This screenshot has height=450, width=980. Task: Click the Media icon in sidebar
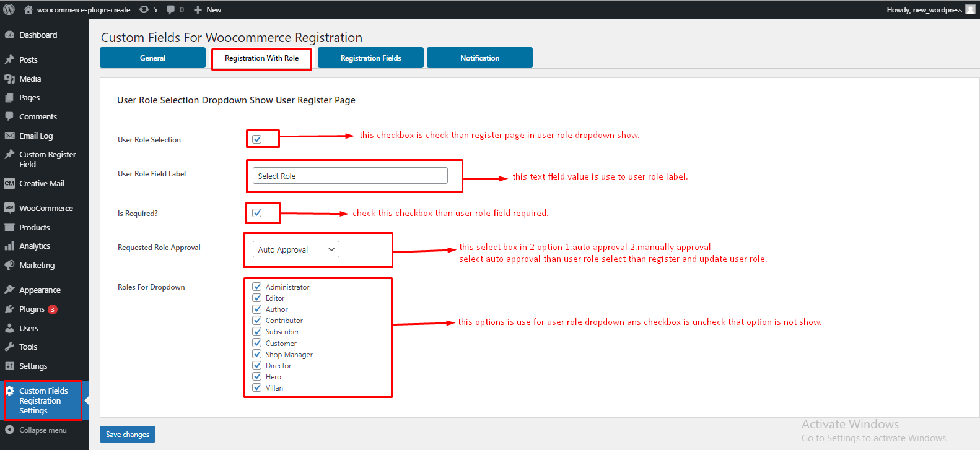coord(9,79)
